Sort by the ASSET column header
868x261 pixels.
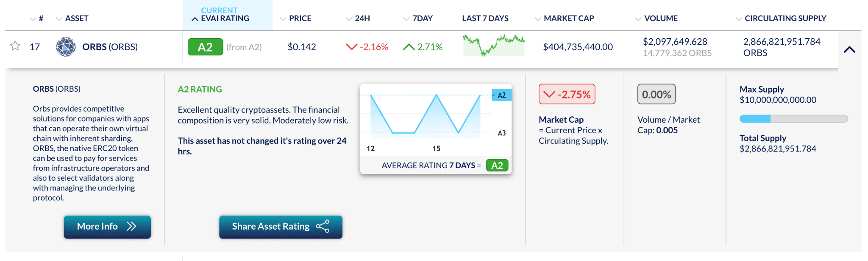point(72,18)
